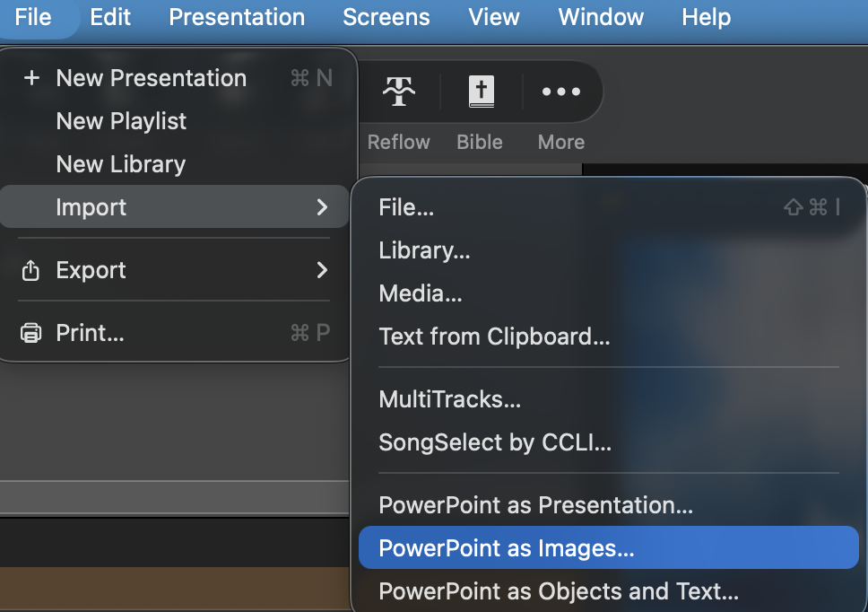Click the Export share icon
The height and width of the screenshot is (612, 868).
click(x=31, y=270)
